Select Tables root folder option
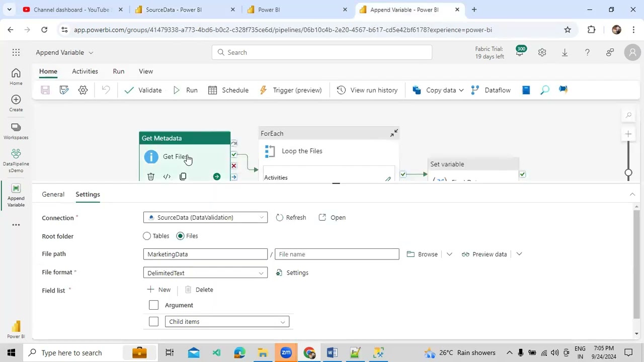 [x=147, y=236]
